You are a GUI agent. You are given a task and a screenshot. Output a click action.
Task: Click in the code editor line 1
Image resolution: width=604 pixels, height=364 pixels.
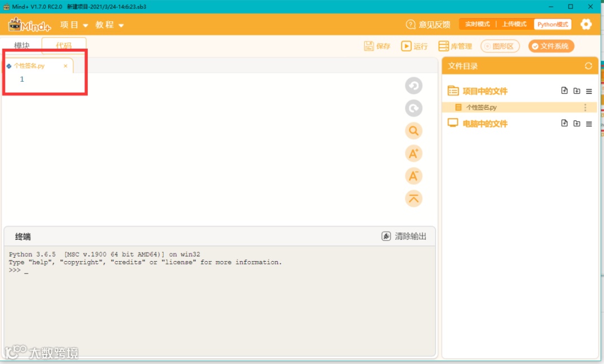(220, 79)
